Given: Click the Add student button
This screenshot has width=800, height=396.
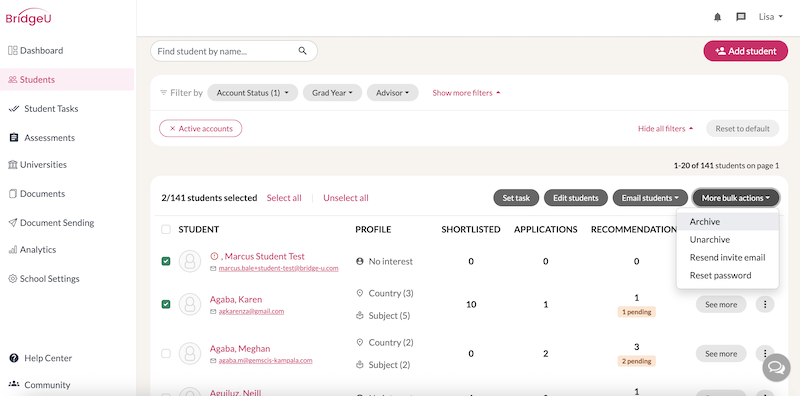Looking at the screenshot, I should tap(745, 51).
